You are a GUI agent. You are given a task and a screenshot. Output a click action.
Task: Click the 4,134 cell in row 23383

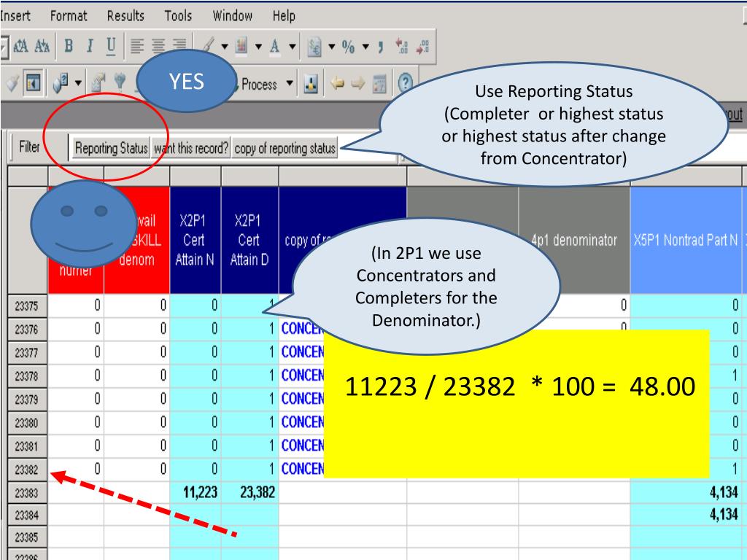tap(686, 492)
